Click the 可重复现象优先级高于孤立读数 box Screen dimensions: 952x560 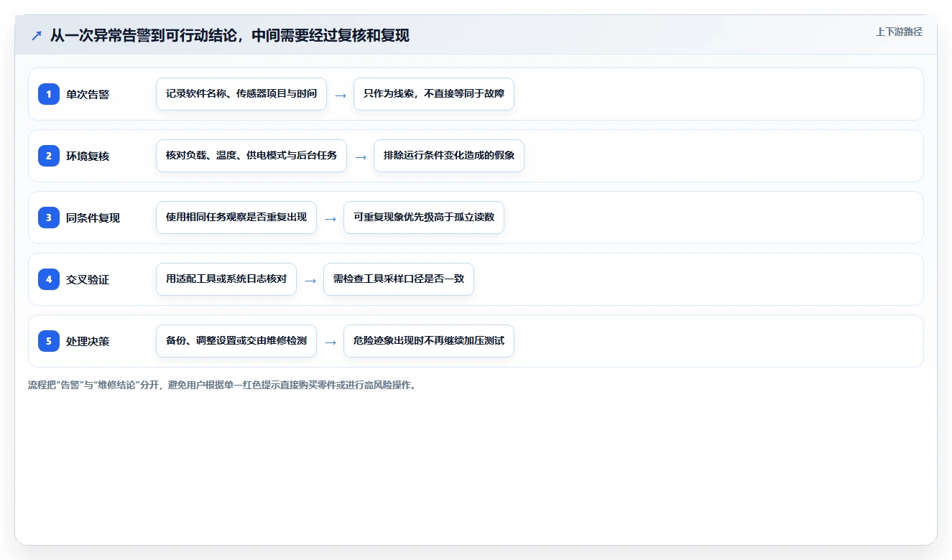click(424, 218)
